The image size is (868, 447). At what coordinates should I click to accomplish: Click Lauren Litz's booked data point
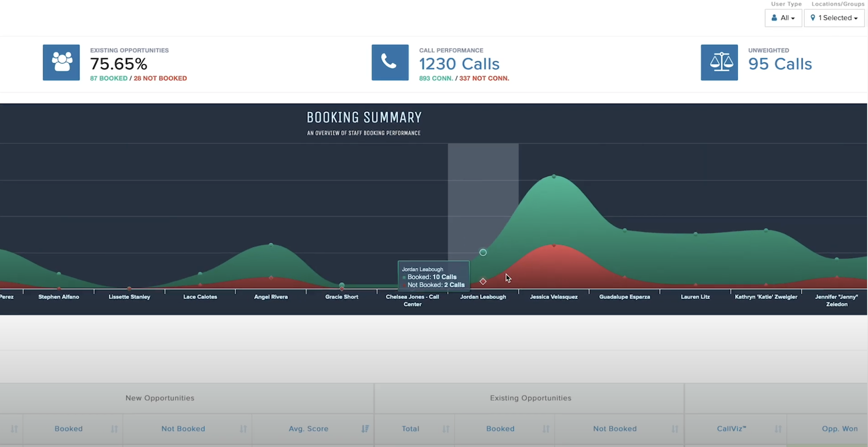click(695, 234)
